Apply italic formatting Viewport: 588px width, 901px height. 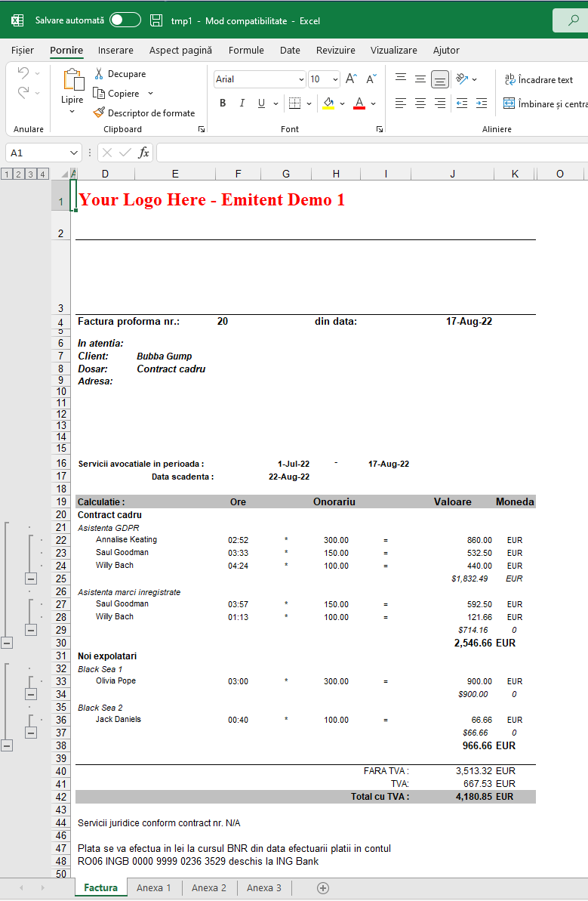click(242, 103)
